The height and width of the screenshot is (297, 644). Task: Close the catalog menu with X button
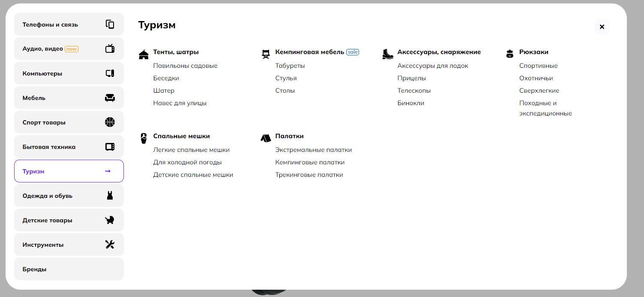[602, 27]
